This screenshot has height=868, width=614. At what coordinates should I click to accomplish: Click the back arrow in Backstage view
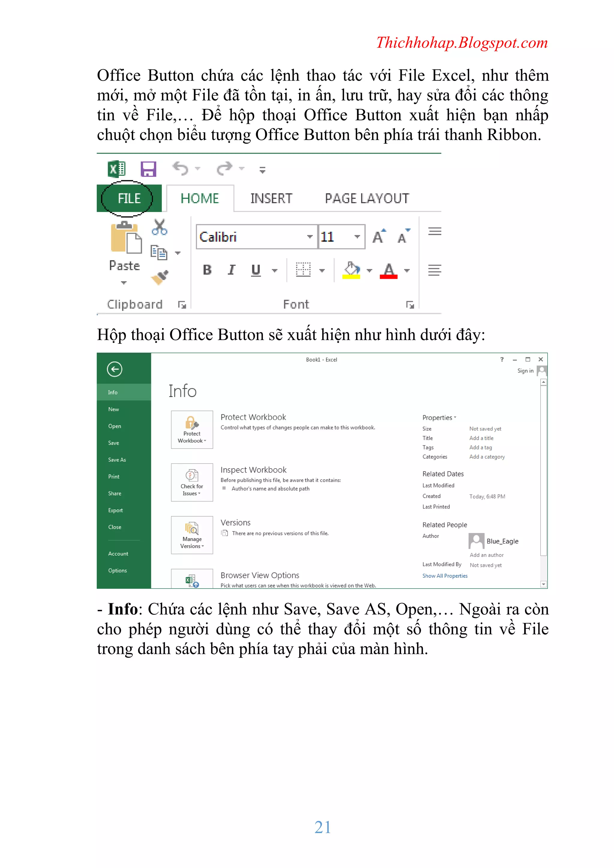coord(115,369)
